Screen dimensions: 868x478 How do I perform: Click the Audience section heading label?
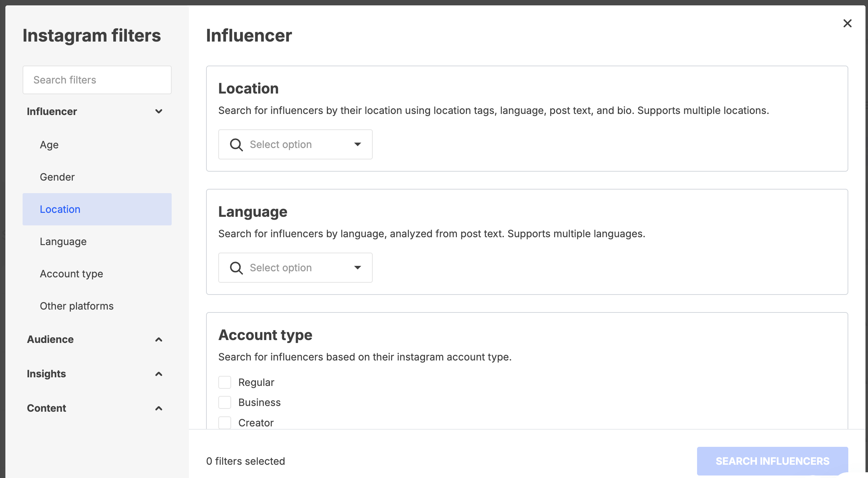tap(50, 339)
